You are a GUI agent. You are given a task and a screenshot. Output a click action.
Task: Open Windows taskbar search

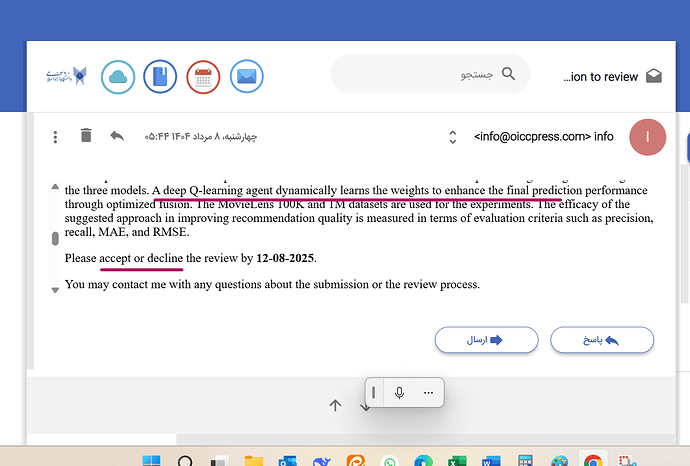(x=185, y=461)
